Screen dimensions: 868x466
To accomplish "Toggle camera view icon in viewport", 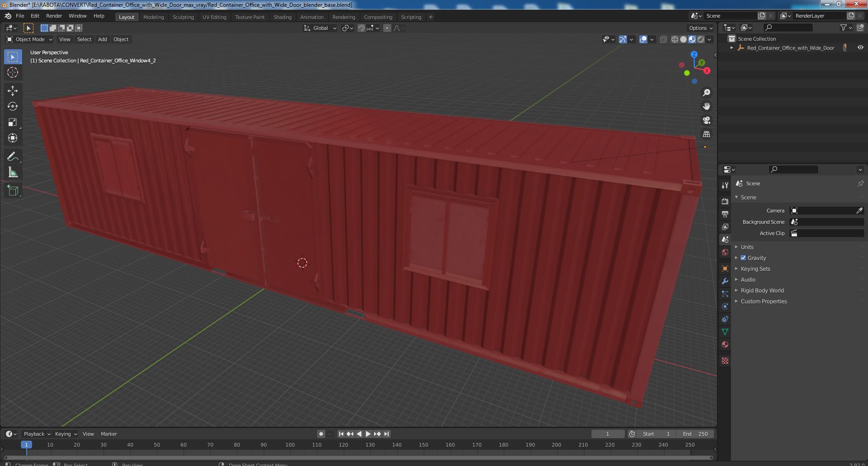I will (706, 120).
